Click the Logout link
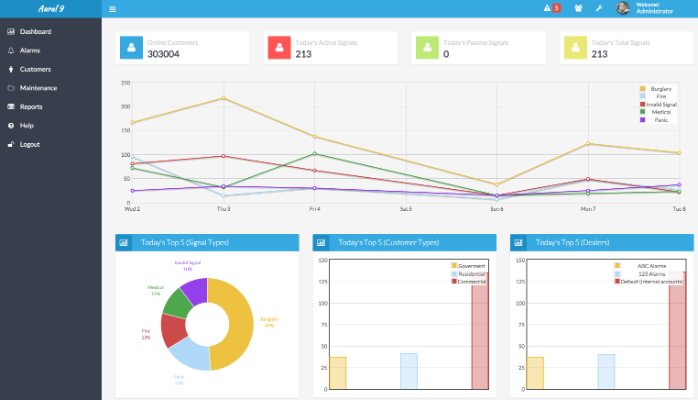Viewport: 698px width, 400px height. point(30,144)
